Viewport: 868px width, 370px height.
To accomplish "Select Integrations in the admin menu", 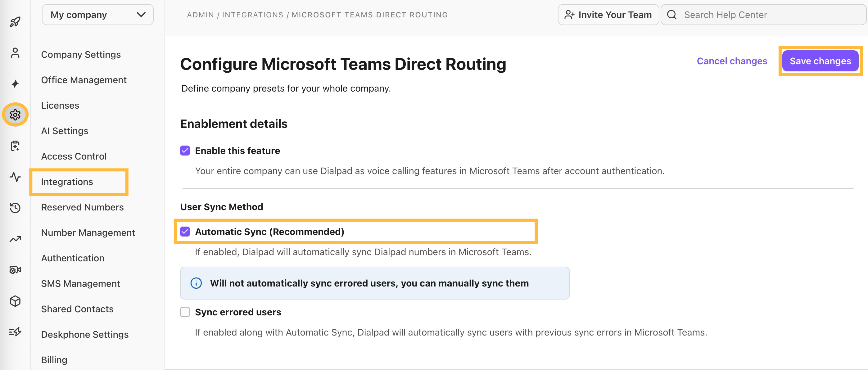I will pos(67,182).
